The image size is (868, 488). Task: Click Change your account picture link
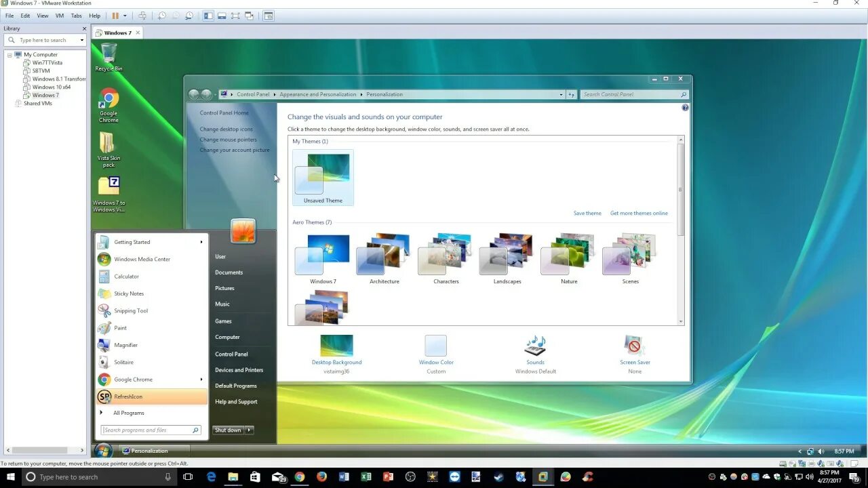point(235,150)
